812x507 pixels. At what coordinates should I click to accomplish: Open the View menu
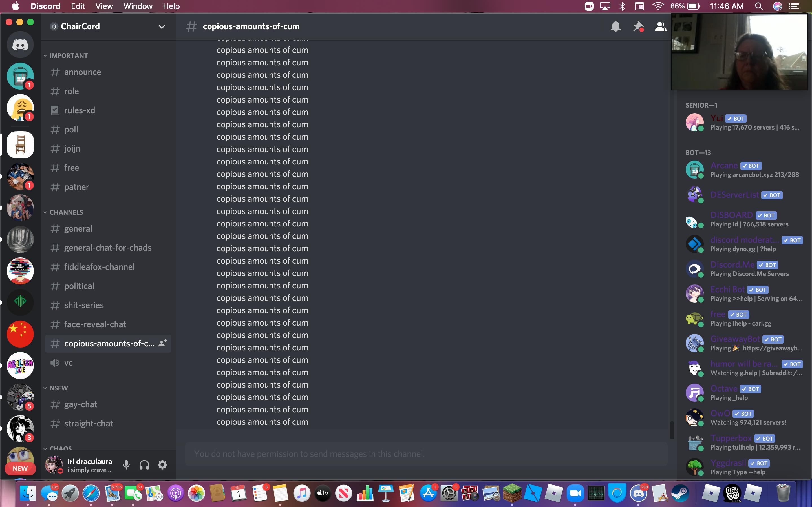[104, 6]
